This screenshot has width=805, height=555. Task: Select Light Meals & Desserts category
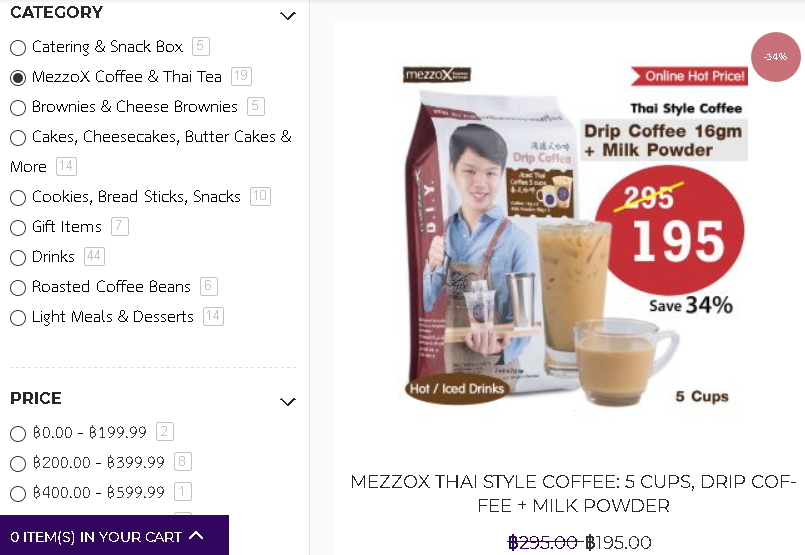[18, 318]
